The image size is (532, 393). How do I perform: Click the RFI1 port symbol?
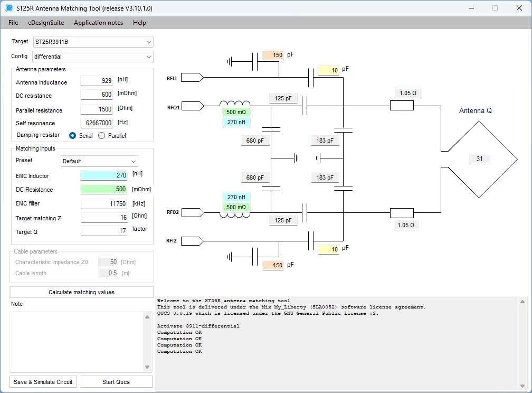point(192,78)
